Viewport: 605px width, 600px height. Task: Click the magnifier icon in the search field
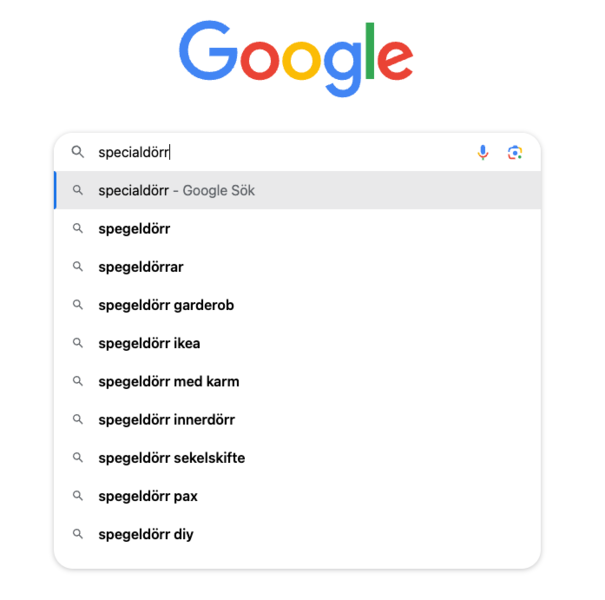pos(77,152)
